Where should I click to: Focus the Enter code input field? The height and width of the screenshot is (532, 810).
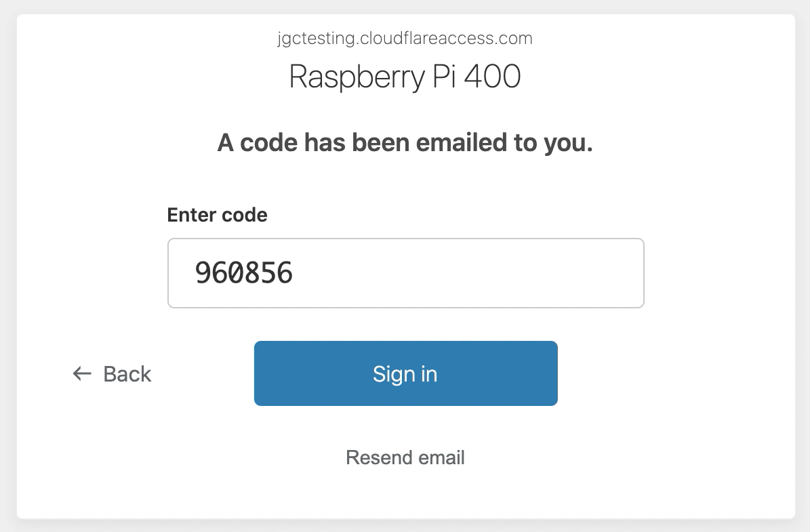[405, 272]
